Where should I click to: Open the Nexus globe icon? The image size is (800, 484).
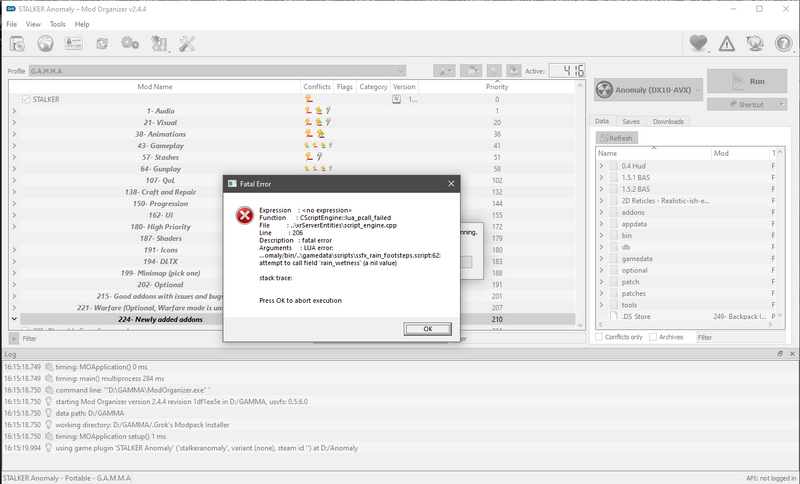[x=45, y=44]
